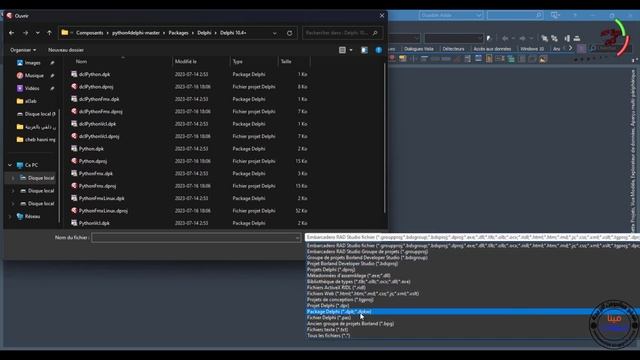This screenshot has width=640, height=360.
Task: Open Vidéos in the navigation pane
Action: [32, 88]
